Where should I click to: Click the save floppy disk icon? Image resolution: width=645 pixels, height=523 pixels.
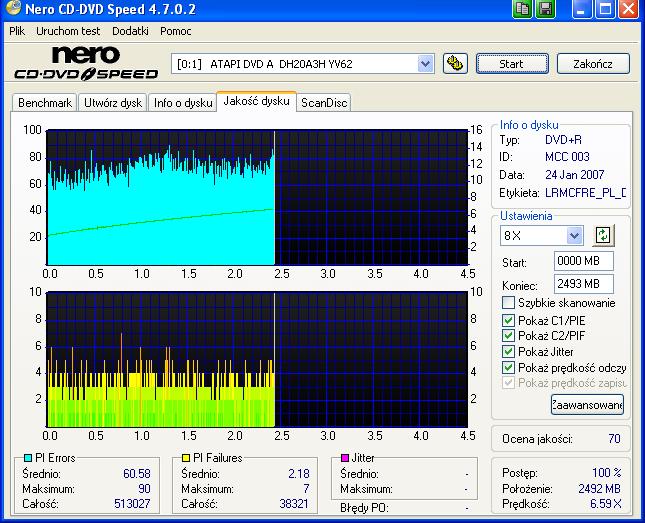point(545,9)
